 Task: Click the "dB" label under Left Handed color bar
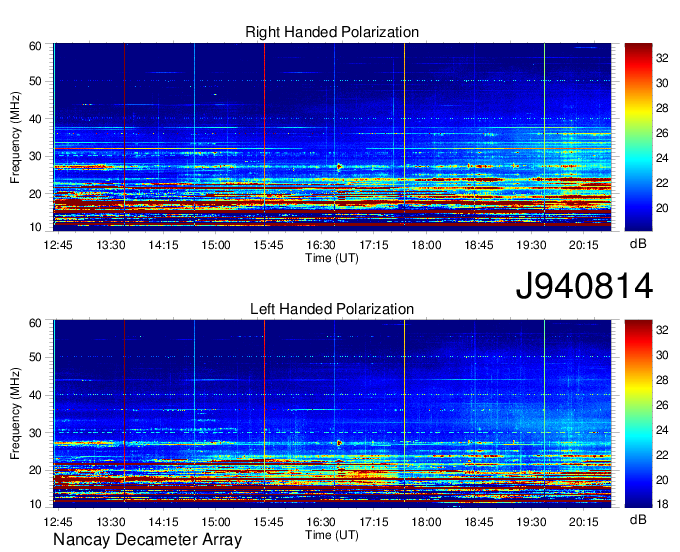638,519
